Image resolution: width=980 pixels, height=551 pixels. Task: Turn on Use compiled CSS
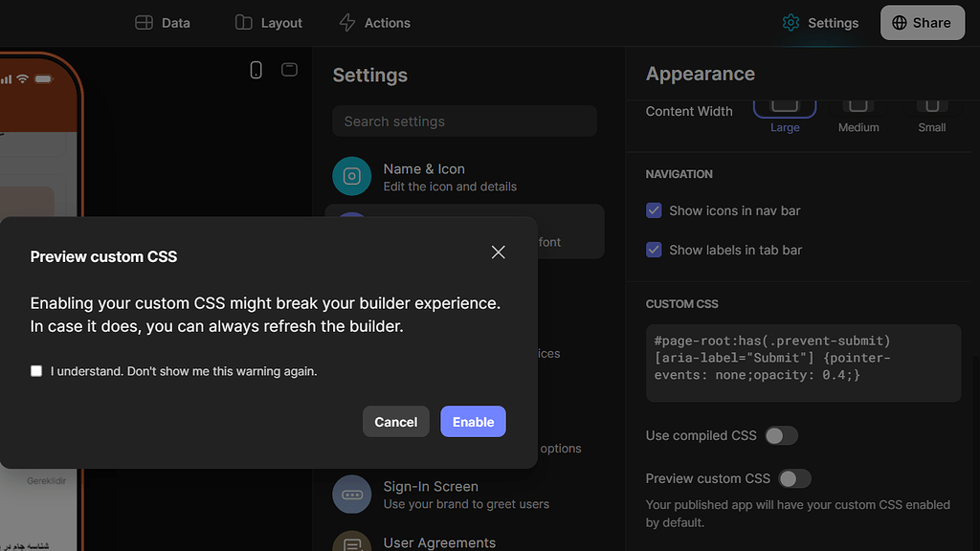tap(781, 435)
